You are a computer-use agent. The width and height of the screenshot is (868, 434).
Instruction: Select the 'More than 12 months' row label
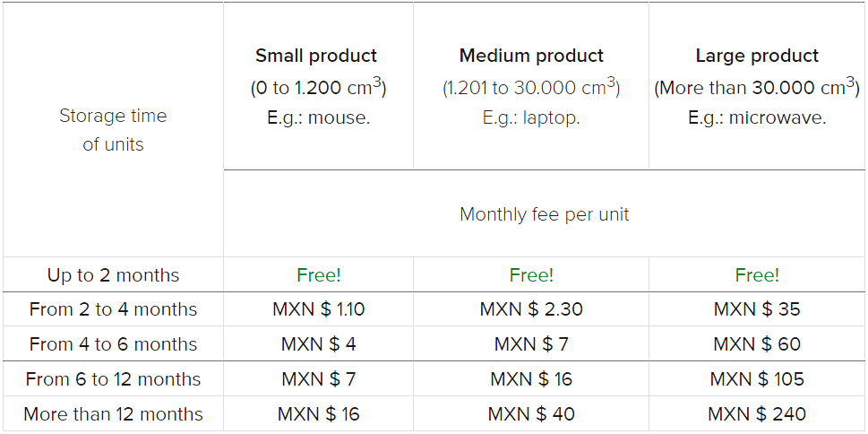click(113, 414)
